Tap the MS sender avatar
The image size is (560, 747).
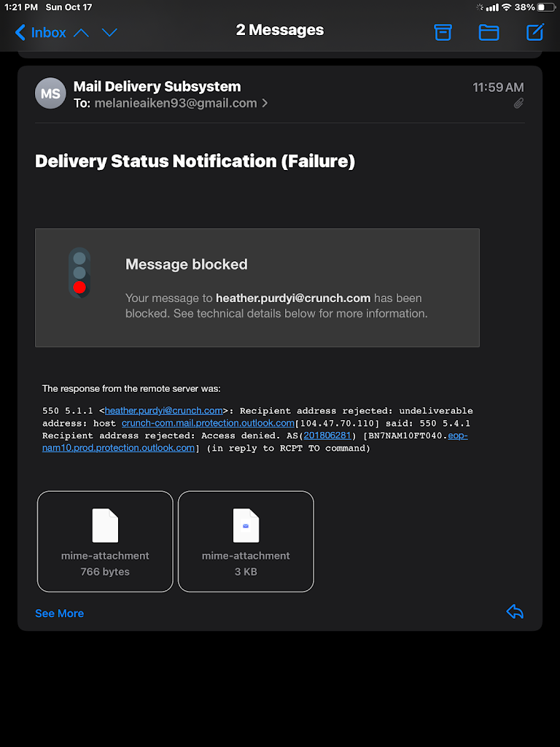pyautogui.click(x=50, y=93)
